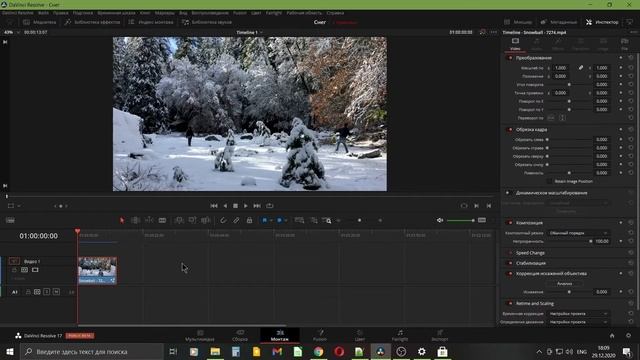640x360 pixels.
Task: Disable the Video 1 track
Action: (x=35, y=270)
